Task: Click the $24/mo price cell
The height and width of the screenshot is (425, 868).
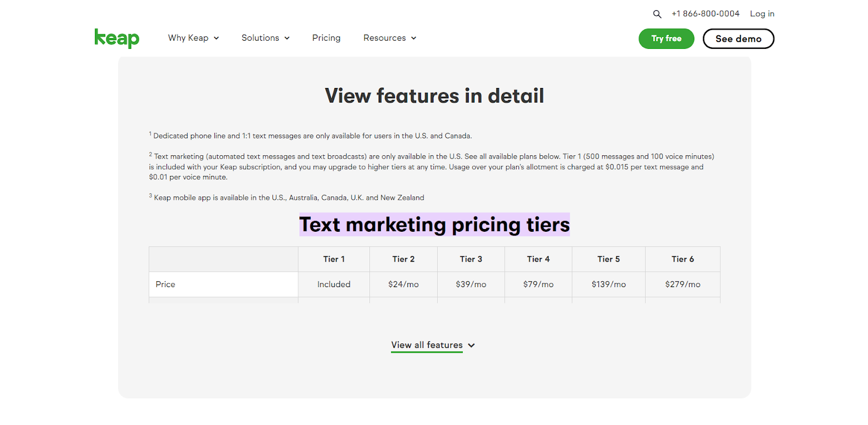Action: coord(404,284)
